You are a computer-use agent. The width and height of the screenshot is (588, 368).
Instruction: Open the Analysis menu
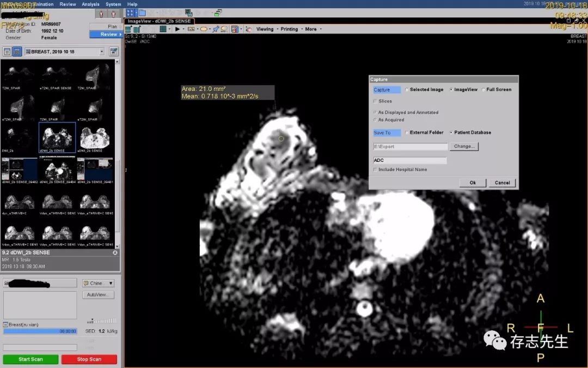tap(90, 4)
